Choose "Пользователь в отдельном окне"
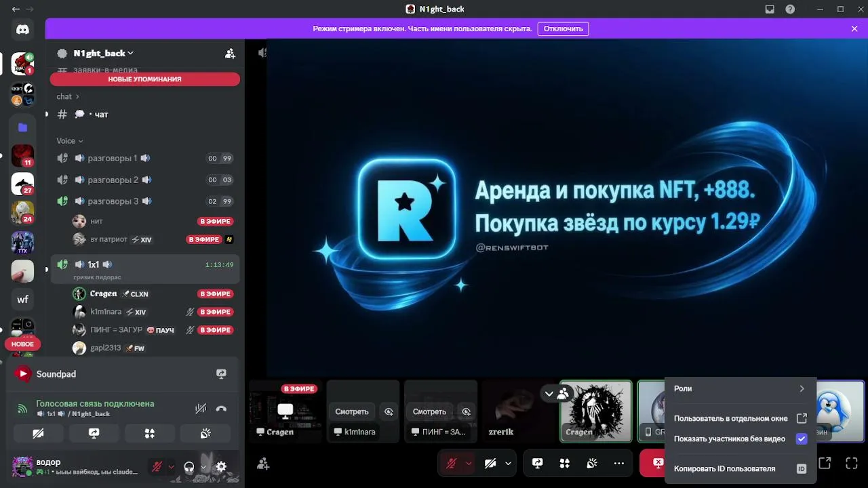The image size is (868, 488). pos(740,418)
